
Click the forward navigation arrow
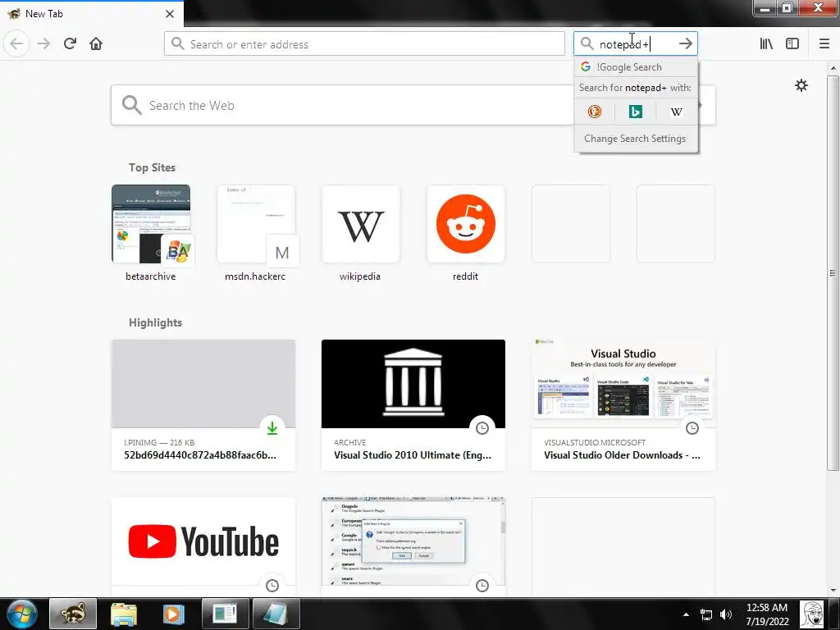[43, 44]
